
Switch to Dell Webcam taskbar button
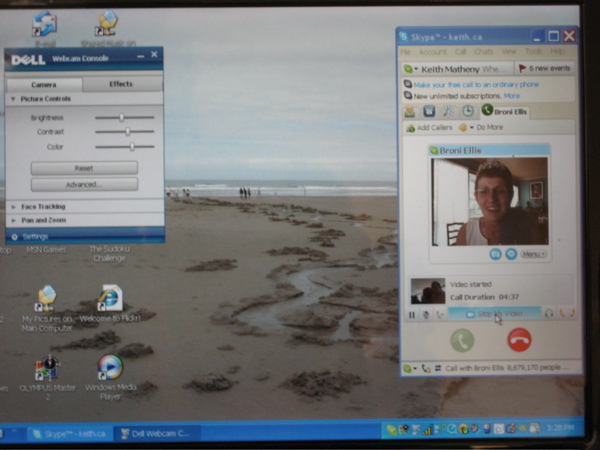click(x=156, y=434)
